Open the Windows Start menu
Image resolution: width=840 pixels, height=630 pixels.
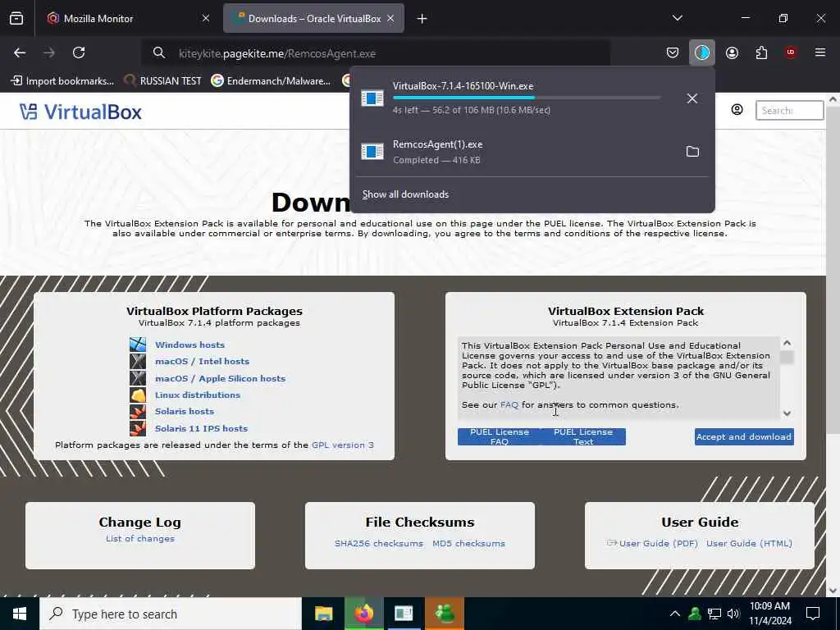[x=20, y=614]
